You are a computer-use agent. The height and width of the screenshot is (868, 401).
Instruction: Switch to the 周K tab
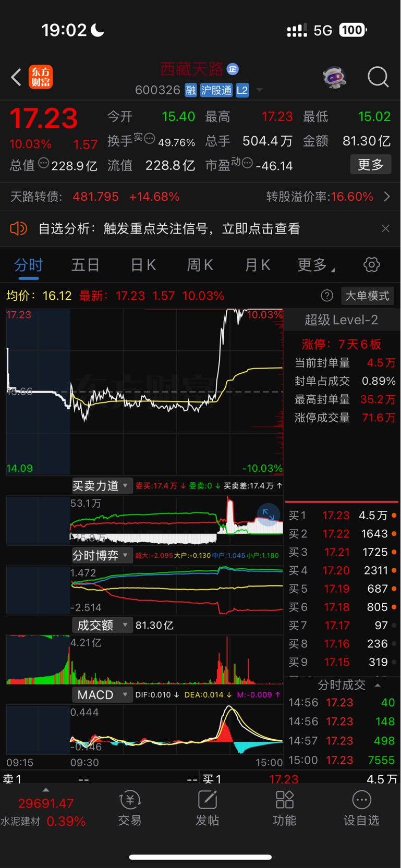click(x=200, y=265)
